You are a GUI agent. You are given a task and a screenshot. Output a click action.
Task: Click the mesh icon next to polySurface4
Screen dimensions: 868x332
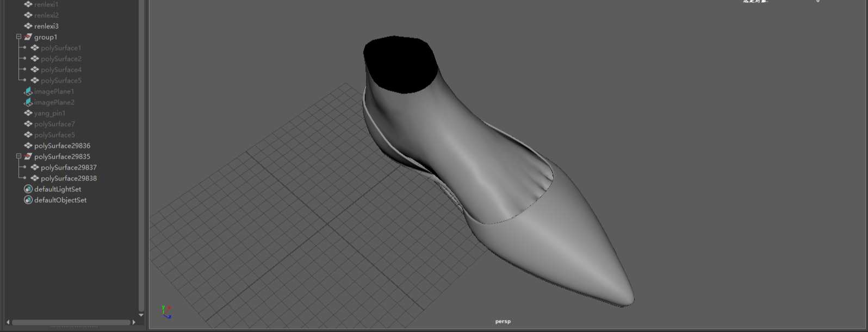(35, 70)
